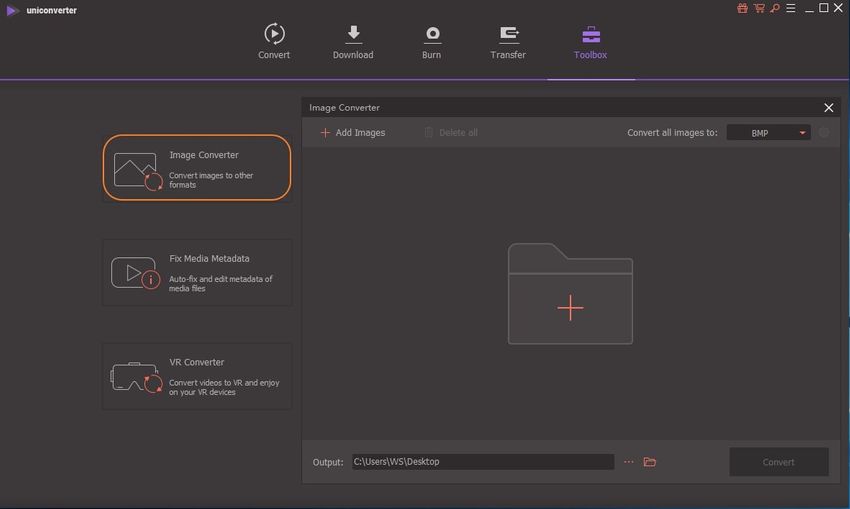Open the hamburger menu in title bar
This screenshot has width=850, height=509.
[789, 8]
